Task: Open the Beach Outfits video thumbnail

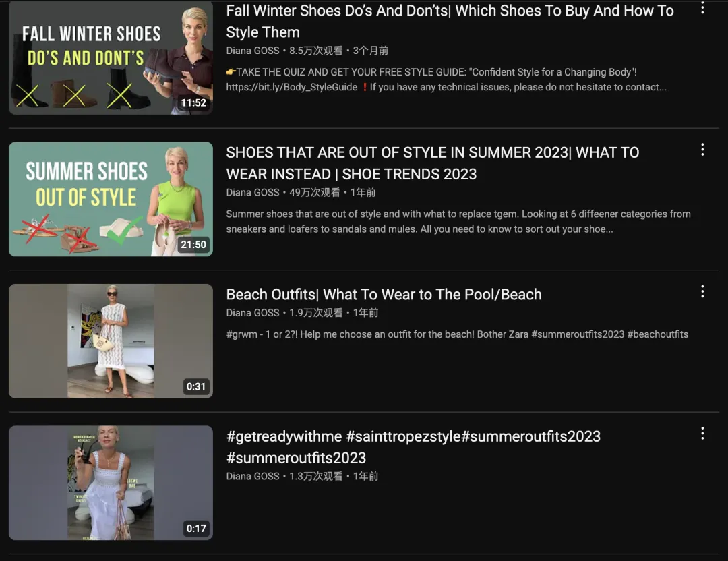Action: click(111, 341)
